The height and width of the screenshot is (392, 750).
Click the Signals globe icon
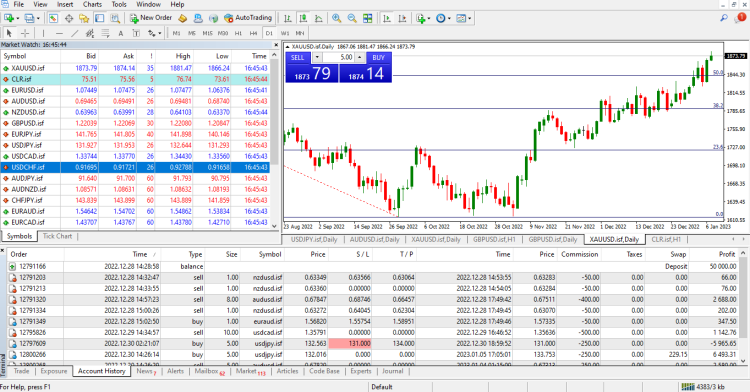click(x=213, y=18)
